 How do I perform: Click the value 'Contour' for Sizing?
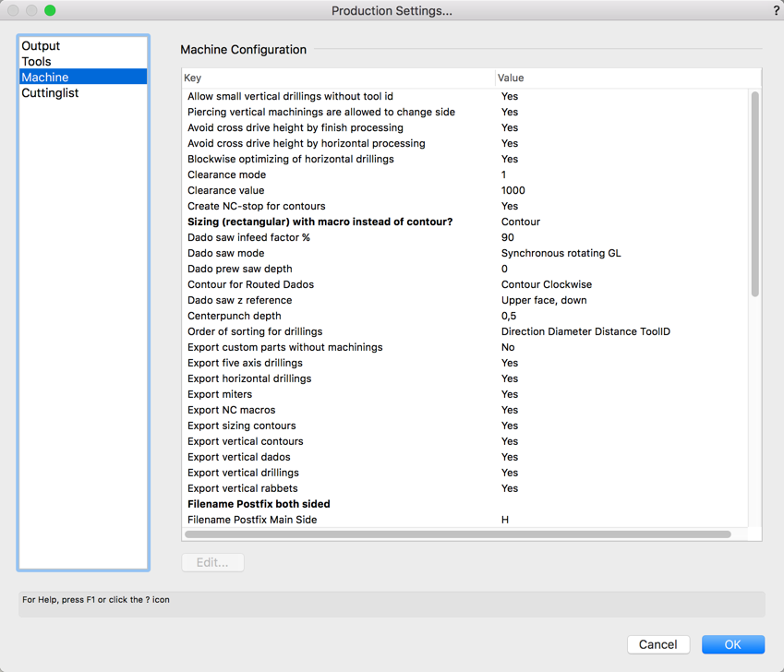pyautogui.click(x=521, y=222)
